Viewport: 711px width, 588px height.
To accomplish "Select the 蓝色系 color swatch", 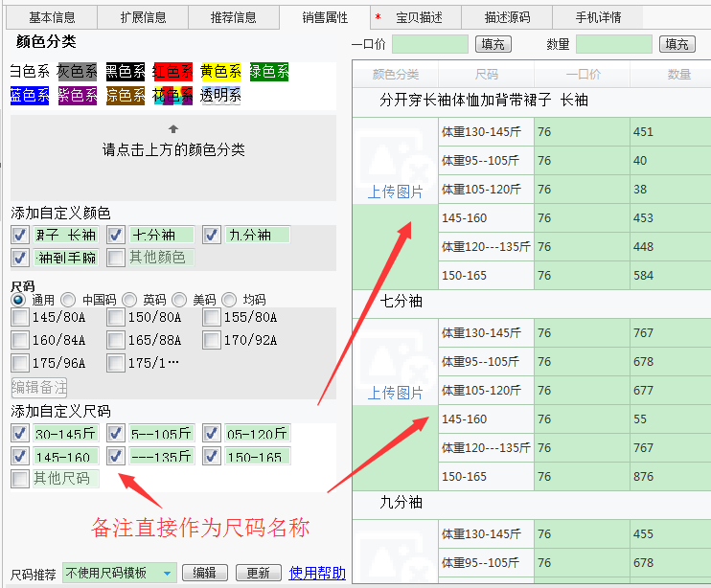I will [29, 95].
